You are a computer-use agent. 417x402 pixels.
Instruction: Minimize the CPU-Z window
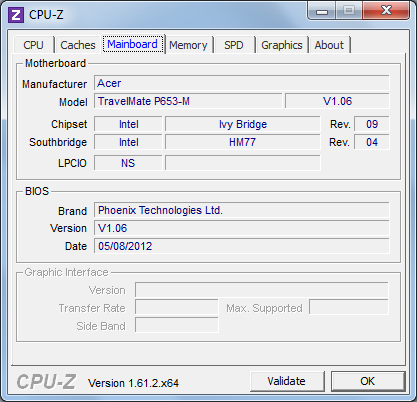point(322,11)
